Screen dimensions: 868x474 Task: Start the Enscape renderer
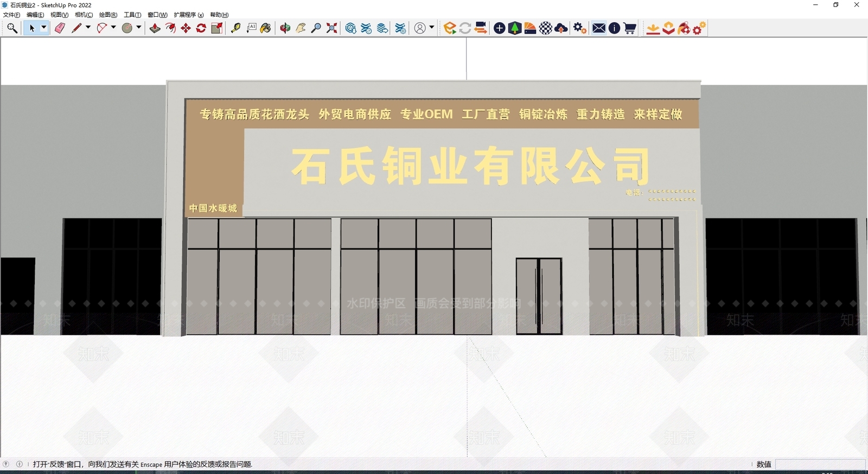pyautogui.click(x=449, y=28)
